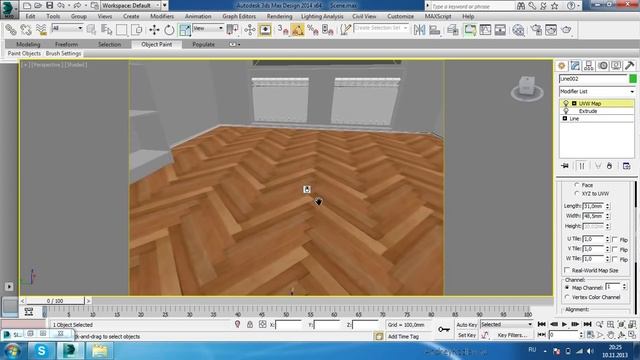Viewport: 640px width, 360px height.
Task: Activate the Select and Move tool
Action: pos(154,30)
